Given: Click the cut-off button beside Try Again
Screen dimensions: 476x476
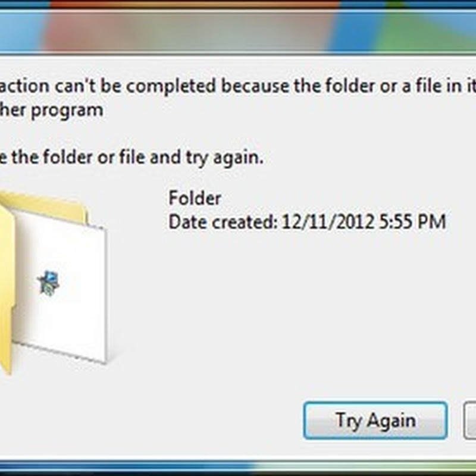Looking at the screenshot, I should 470,421.
